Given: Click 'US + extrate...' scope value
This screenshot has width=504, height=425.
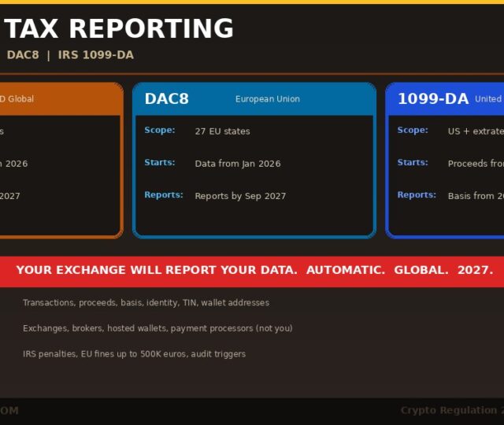Looking at the screenshot, I should point(476,131).
